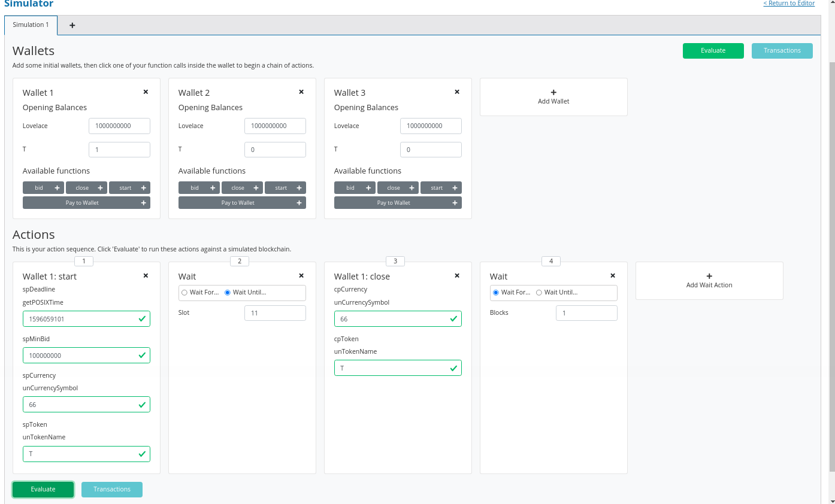
Task: Click the Add Wallet plus card
Action: pos(553,97)
